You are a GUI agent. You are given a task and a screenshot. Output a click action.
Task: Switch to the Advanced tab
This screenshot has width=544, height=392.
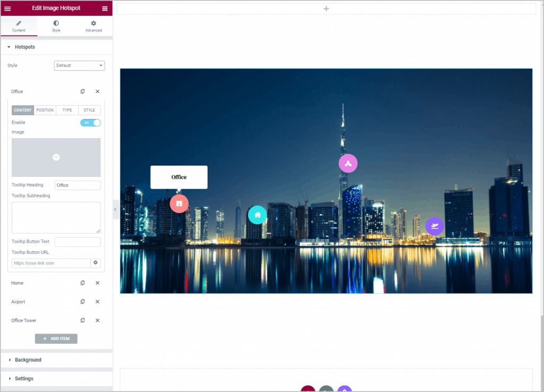tap(93, 26)
